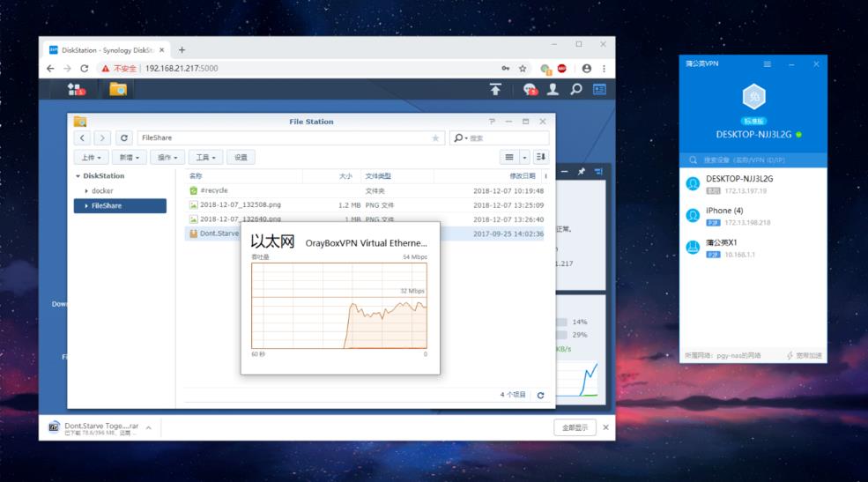Focus the VPN device search field
This screenshot has height=482, width=868.
coord(753,159)
